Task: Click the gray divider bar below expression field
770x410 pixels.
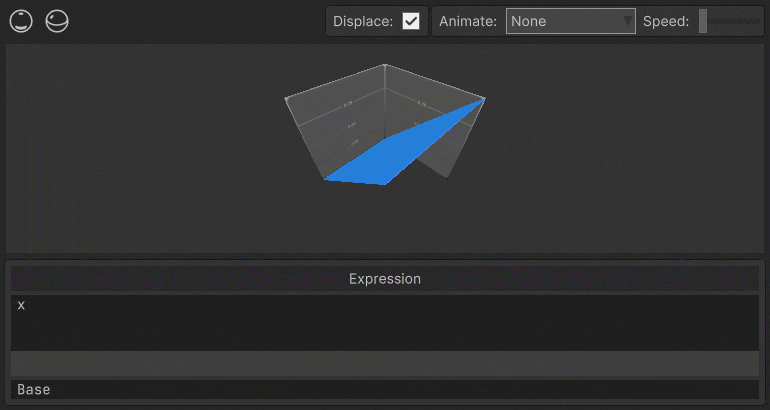Action: click(385, 364)
